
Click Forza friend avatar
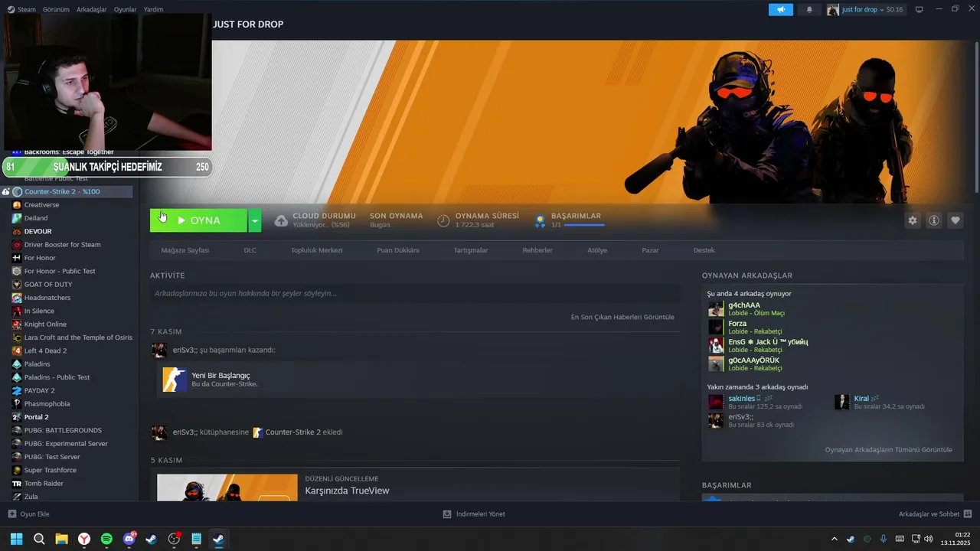tap(716, 328)
